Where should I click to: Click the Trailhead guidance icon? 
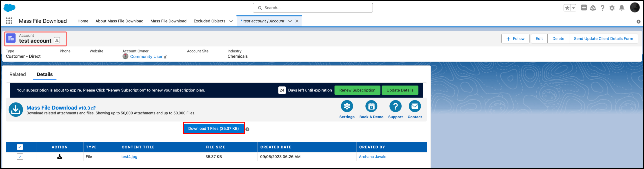[x=593, y=8]
